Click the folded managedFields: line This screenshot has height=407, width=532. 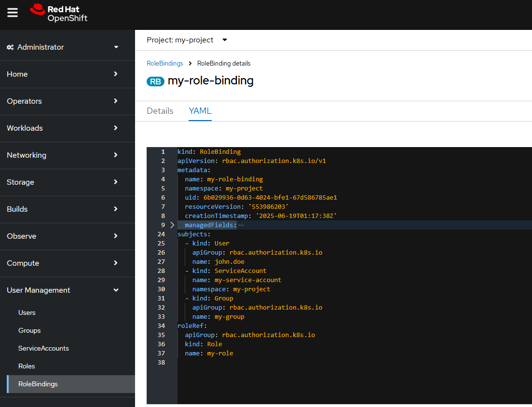(x=210, y=225)
